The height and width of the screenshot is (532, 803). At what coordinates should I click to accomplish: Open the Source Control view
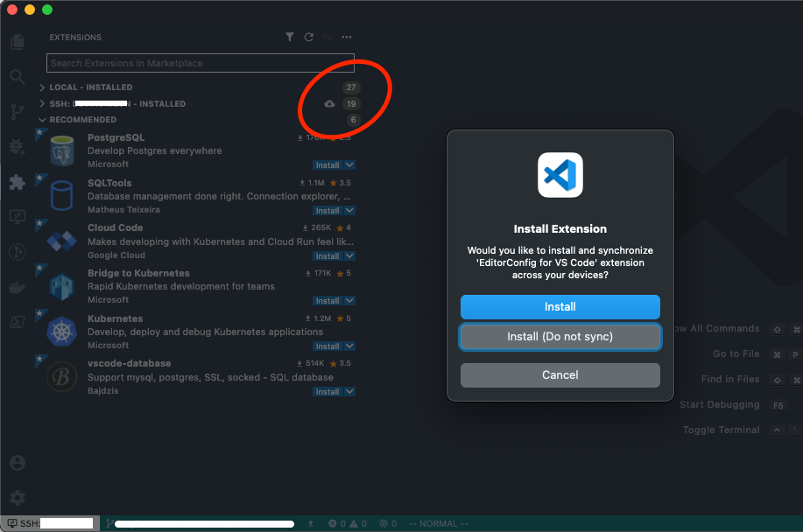pos(18,112)
